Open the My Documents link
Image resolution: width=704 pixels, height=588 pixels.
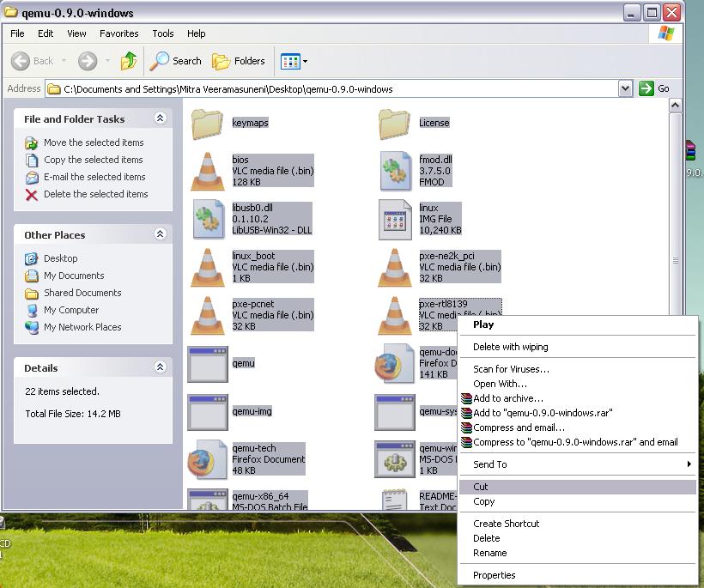(x=74, y=276)
